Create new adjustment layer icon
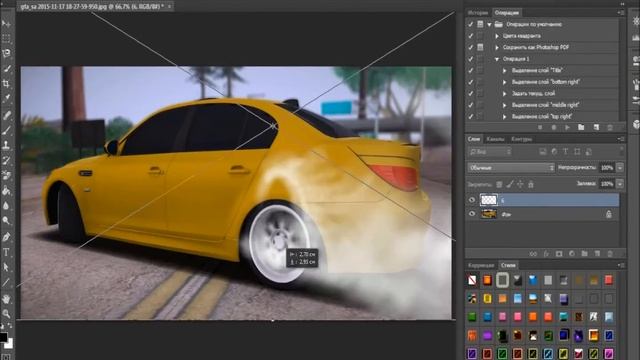 pyautogui.click(x=572, y=254)
